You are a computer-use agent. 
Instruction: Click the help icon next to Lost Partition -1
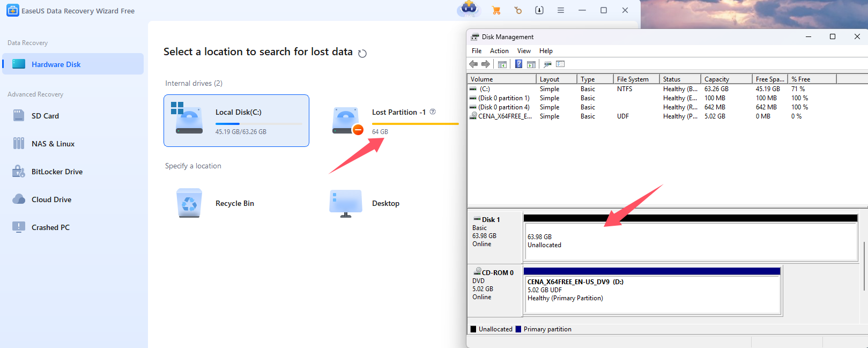coord(433,112)
